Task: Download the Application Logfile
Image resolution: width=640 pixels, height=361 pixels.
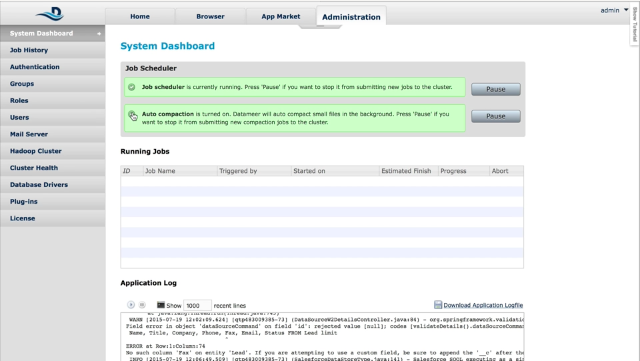Action: point(483,305)
